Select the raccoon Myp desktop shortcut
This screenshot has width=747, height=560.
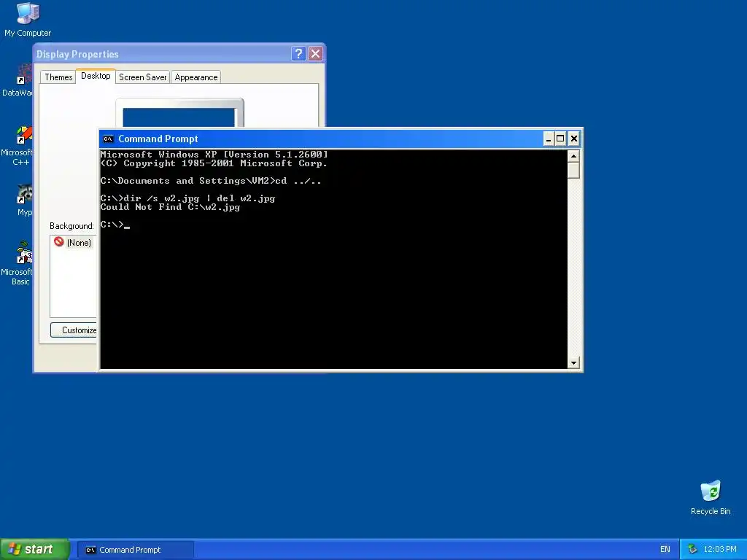(x=24, y=201)
